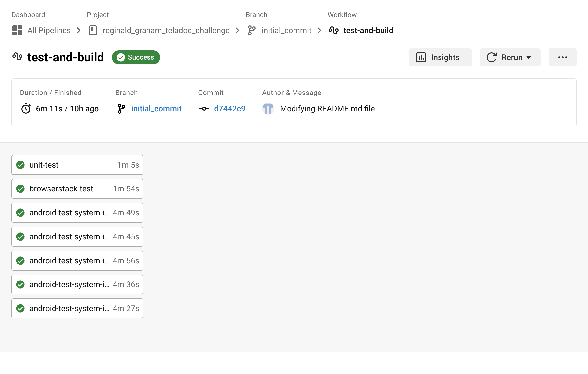588x374 pixels.
Task: Click the workflow icon in the breadcrumb
Action: tap(334, 30)
